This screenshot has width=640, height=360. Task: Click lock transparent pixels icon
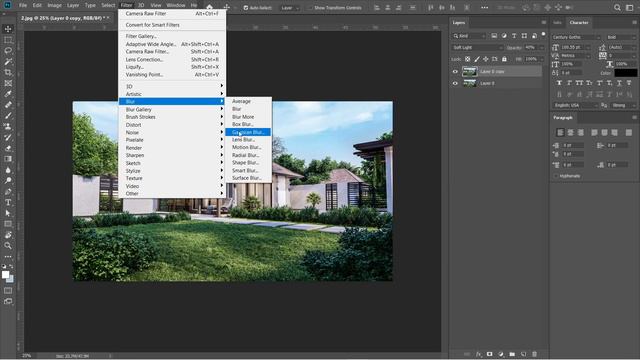(467, 59)
